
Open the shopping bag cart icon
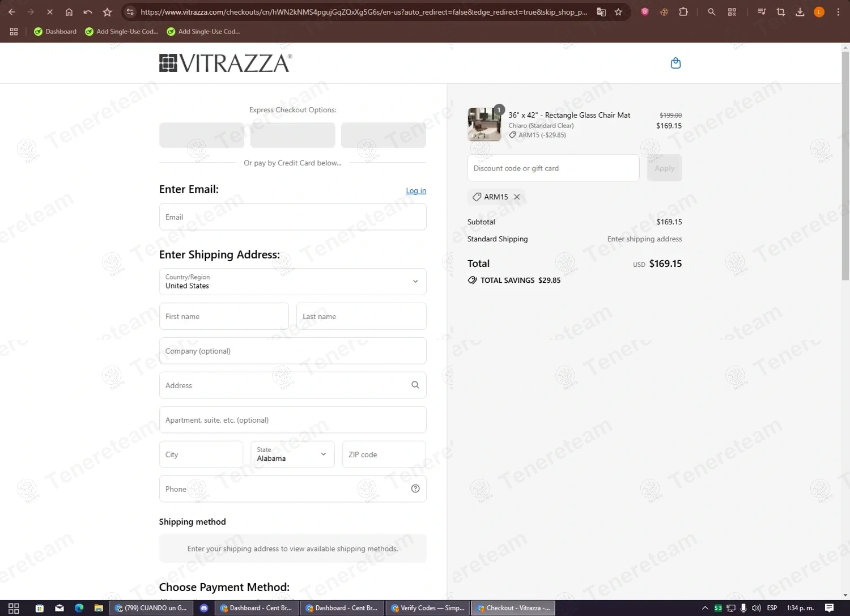tap(675, 63)
